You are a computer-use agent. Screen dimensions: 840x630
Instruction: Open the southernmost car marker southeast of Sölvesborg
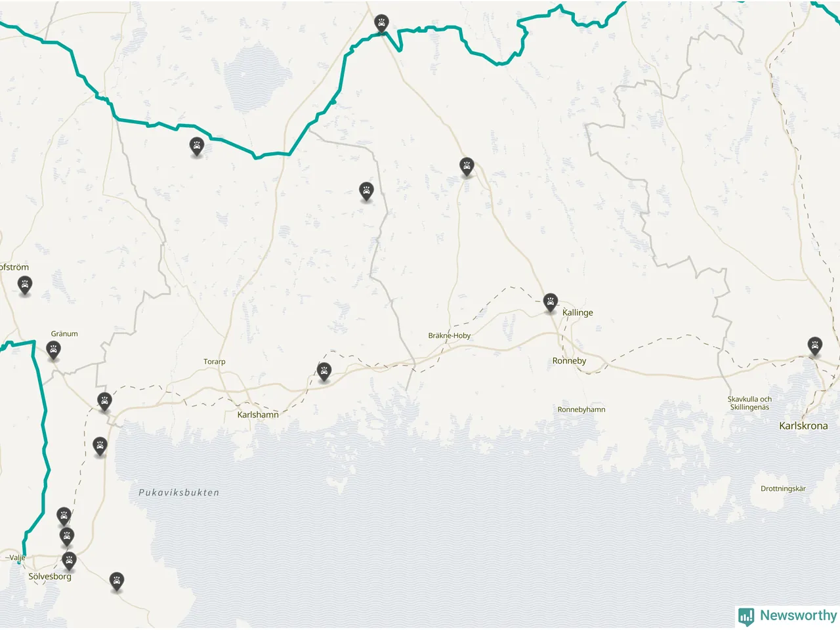[x=117, y=581]
